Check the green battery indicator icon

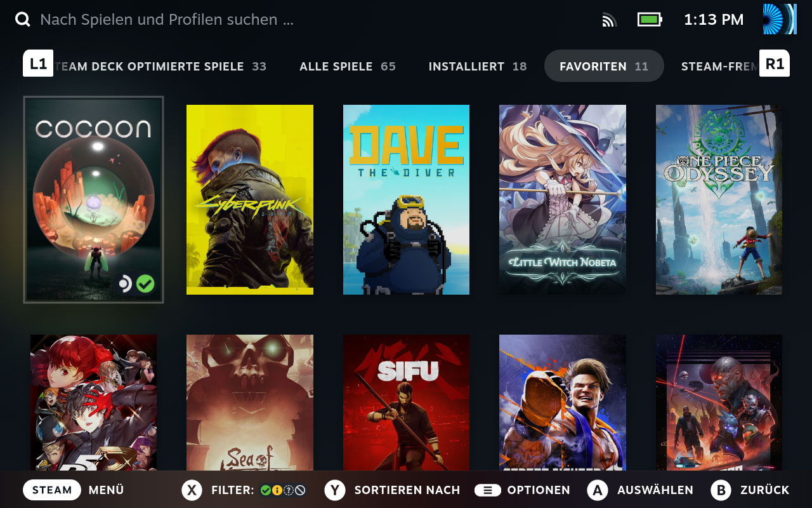click(650, 20)
